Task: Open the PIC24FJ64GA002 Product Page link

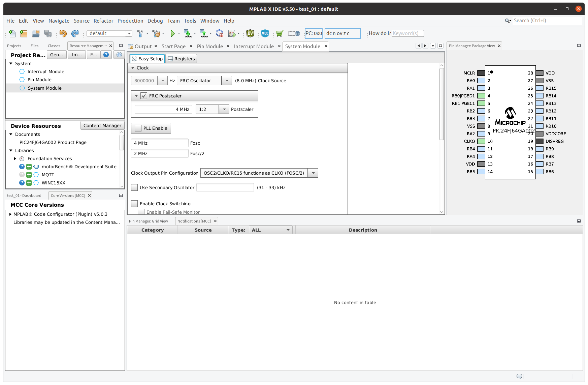Action: coord(53,142)
